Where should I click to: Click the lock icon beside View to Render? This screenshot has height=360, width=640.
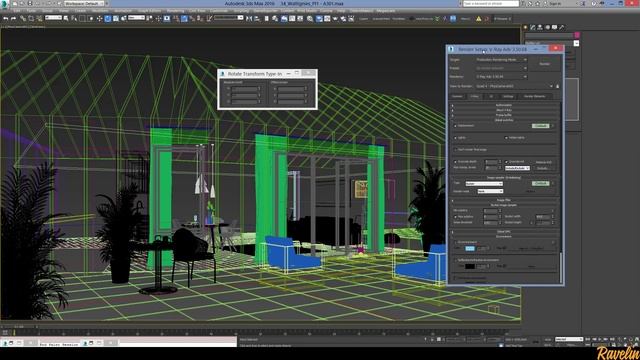pos(558,86)
